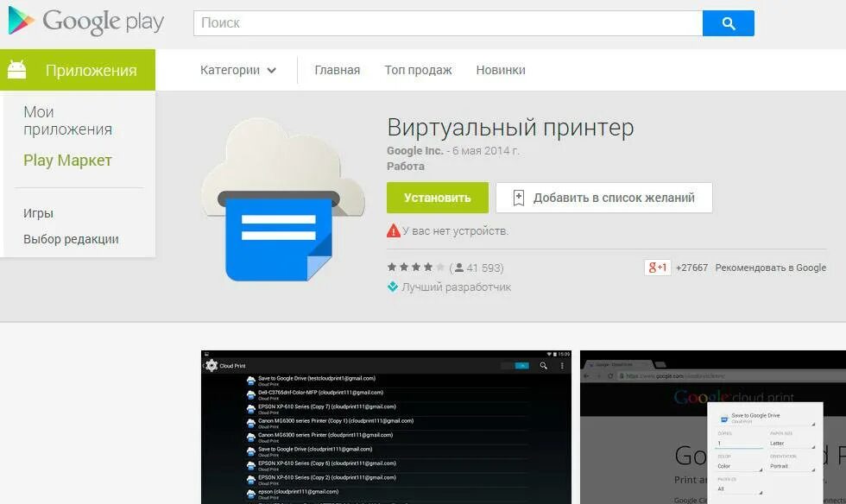This screenshot has height=504, width=846.
Task: Open the second cloud print screenshot
Action: pyautogui.click(x=713, y=427)
